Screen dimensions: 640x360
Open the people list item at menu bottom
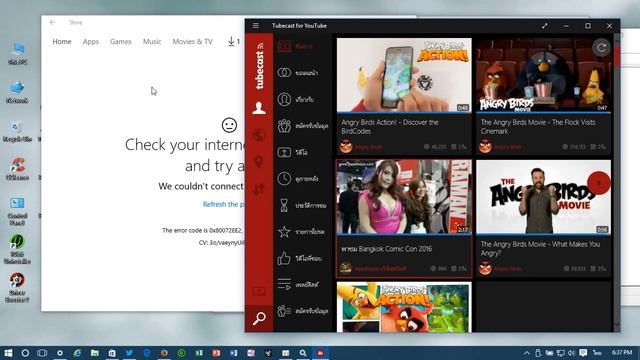[302, 311]
